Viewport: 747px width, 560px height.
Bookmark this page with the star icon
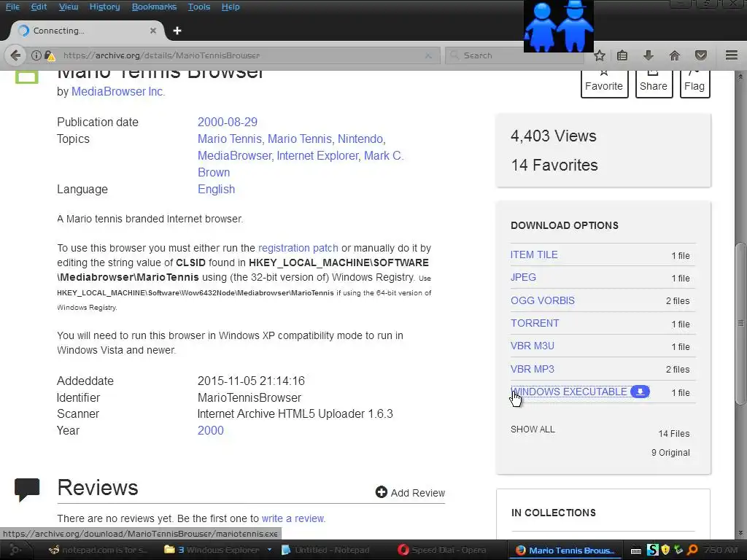tap(600, 55)
